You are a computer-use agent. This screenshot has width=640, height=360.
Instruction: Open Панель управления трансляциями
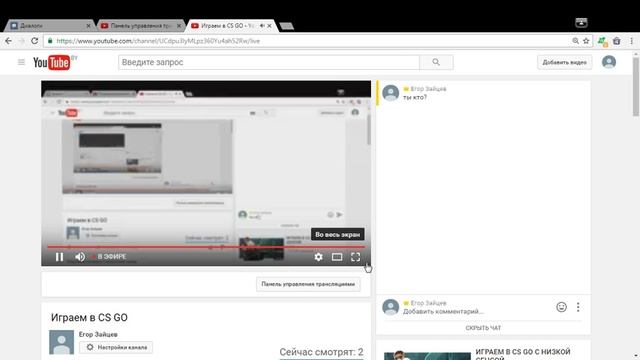(x=308, y=284)
